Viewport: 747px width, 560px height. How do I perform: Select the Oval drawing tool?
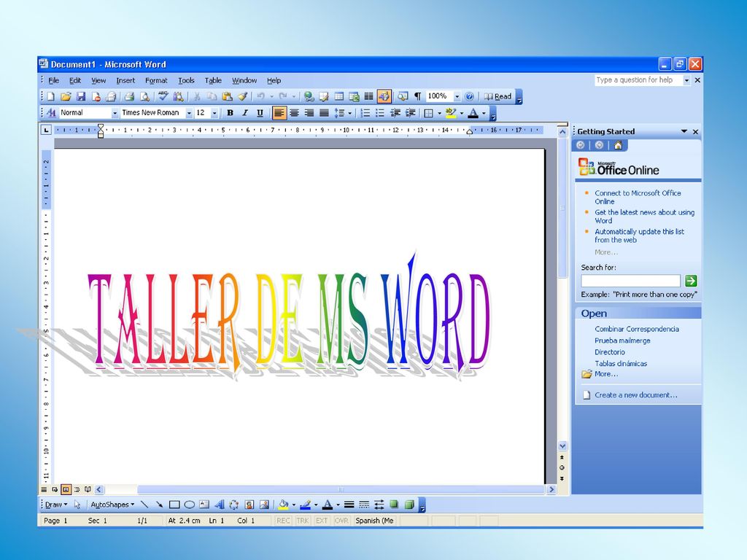click(189, 505)
